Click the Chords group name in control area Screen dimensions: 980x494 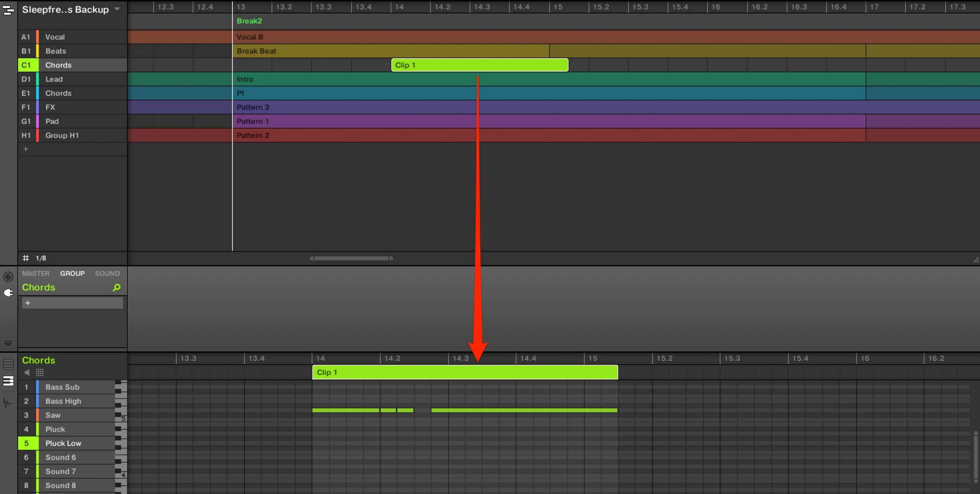[x=38, y=287]
